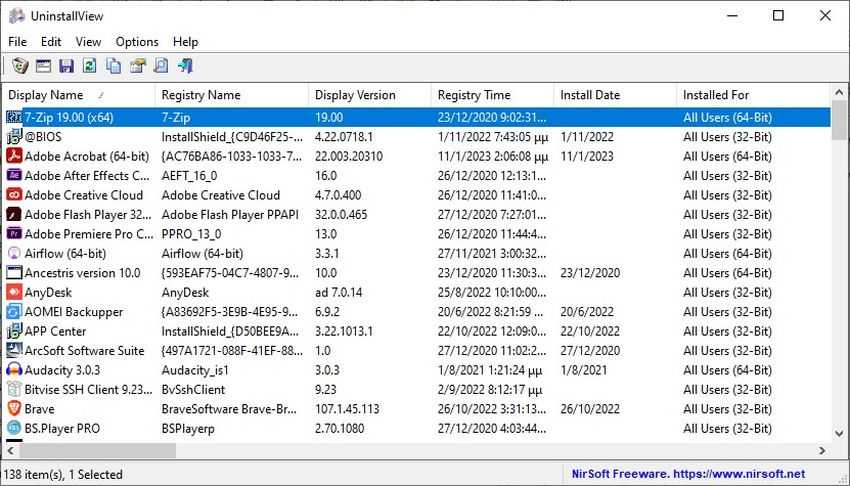Open the View menu
This screenshot has width=850, height=486.
coord(88,42)
